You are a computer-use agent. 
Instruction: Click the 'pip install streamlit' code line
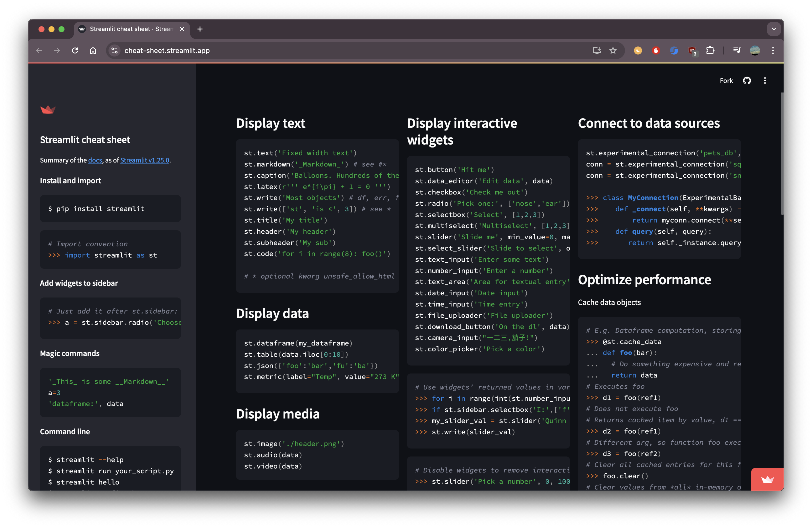[x=96, y=208]
